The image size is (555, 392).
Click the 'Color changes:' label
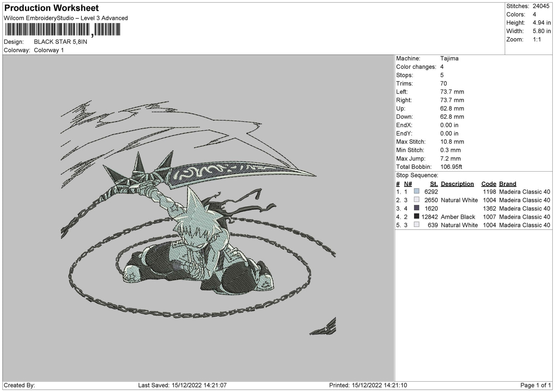point(416,67)
